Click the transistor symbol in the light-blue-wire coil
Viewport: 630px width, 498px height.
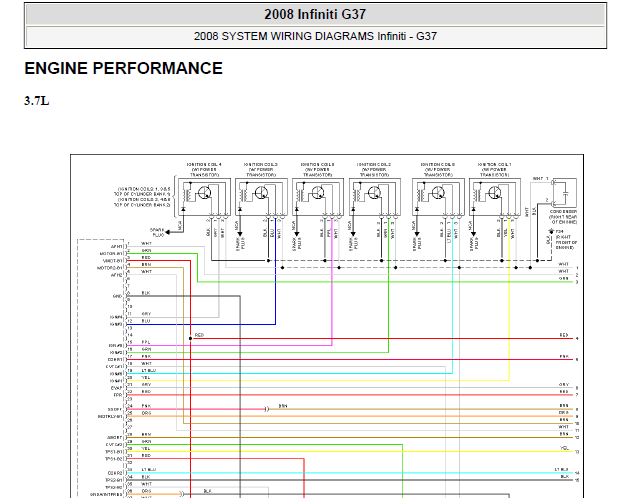[438, 193]
